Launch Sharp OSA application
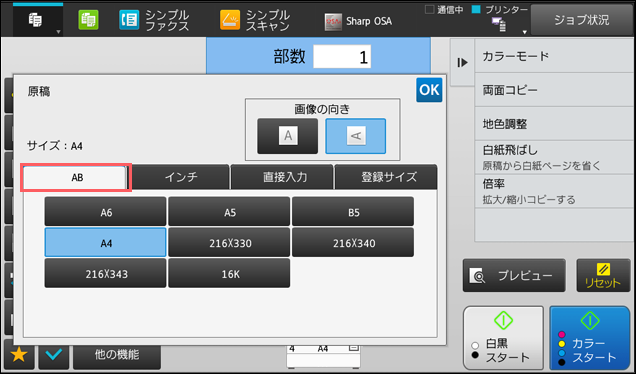 [x=358, y=21]
